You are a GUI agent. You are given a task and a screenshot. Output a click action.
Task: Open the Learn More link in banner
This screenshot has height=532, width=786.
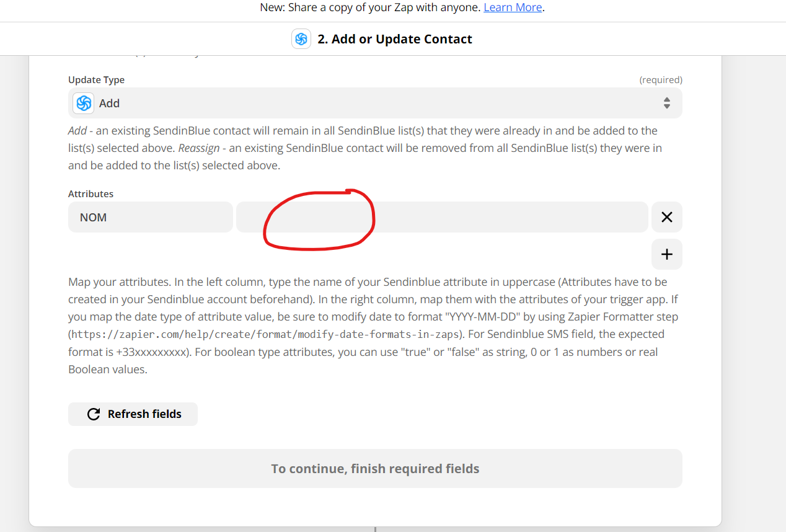click(x=513, y=7)
